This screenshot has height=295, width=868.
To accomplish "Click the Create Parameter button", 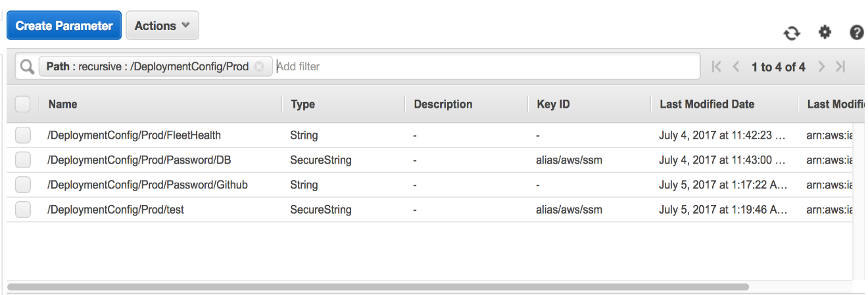I will (x=64, y=26).
